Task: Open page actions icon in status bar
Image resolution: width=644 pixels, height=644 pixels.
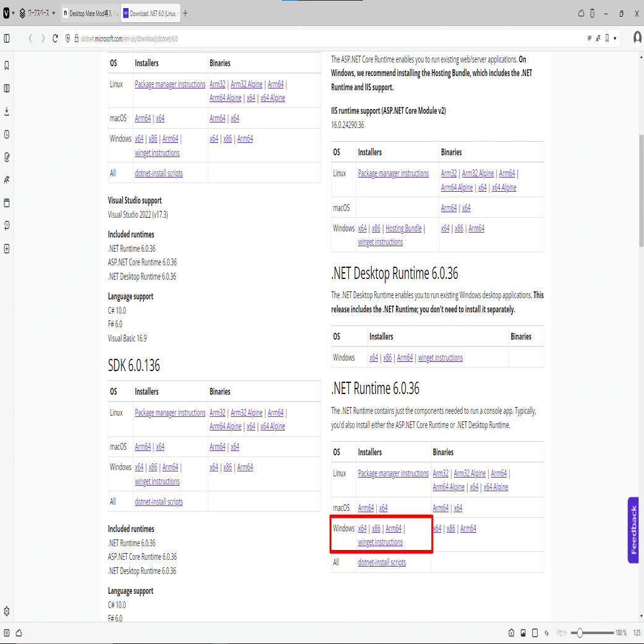Action: coord(547,633)
